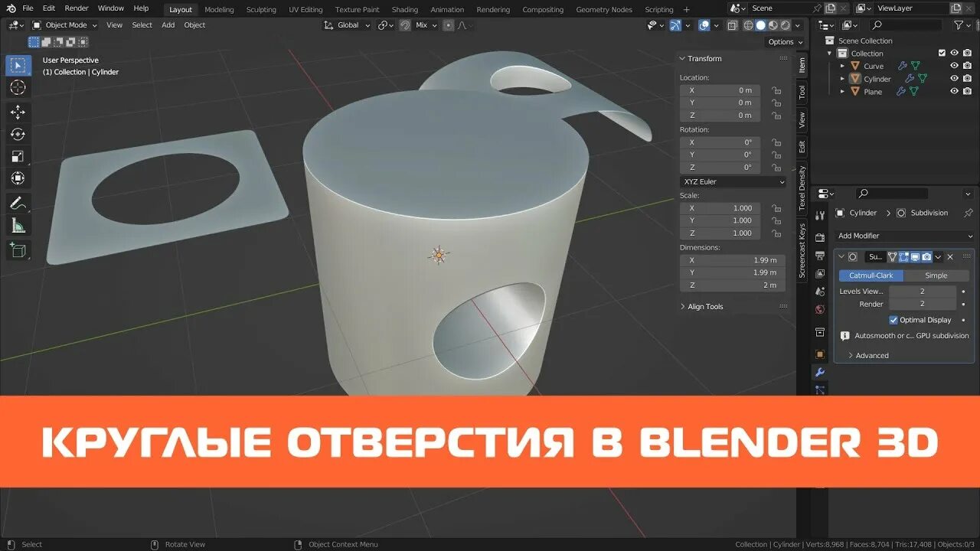Open the Object Mode dropdown
The height and width of the screenshot is (551, 980).
pyautogui.click(x=65, y=25)
